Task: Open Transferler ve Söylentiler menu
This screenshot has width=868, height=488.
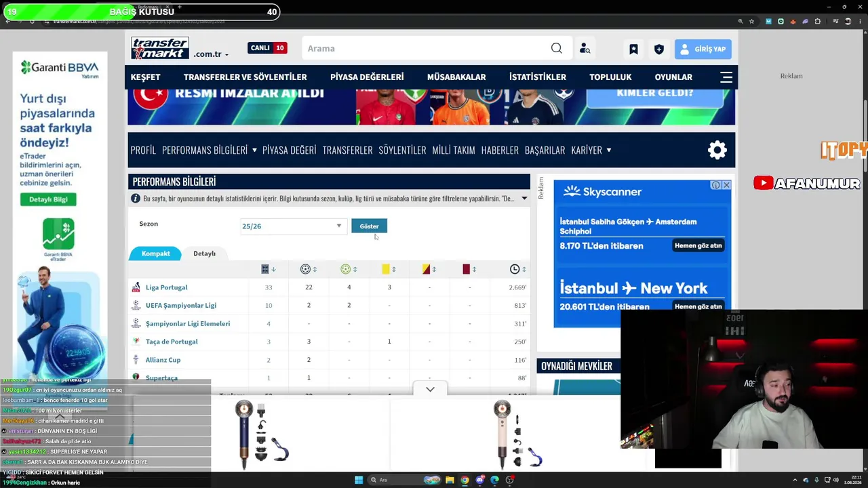Action: [245, 77]
